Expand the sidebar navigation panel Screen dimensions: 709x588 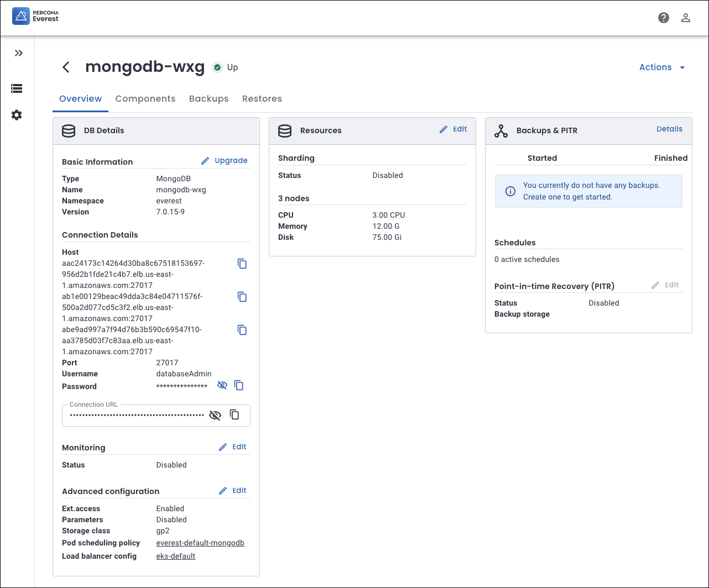coord(19,53)
